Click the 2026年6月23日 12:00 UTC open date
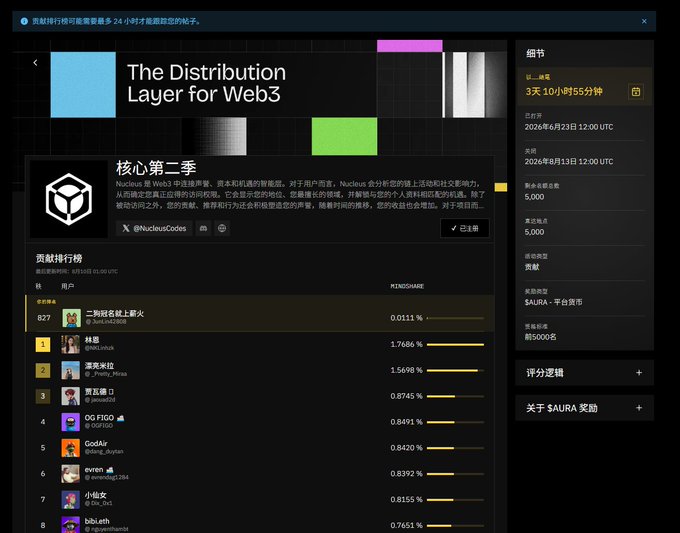The height and width of the screenshot is (533, 680). (x=569, y=127)
